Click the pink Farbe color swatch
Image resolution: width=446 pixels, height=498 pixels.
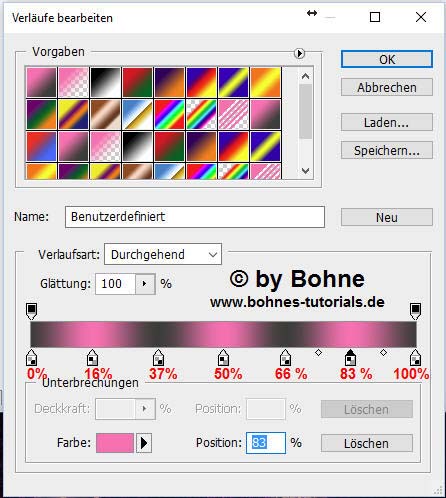[115, 443]
